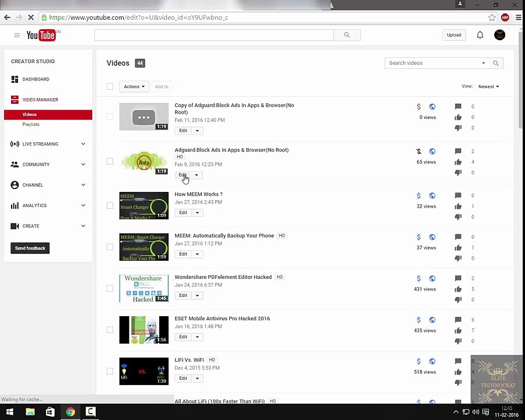Click the Camtasia taskbar icon
Viewport: 525px width, 420px height.
90,412
